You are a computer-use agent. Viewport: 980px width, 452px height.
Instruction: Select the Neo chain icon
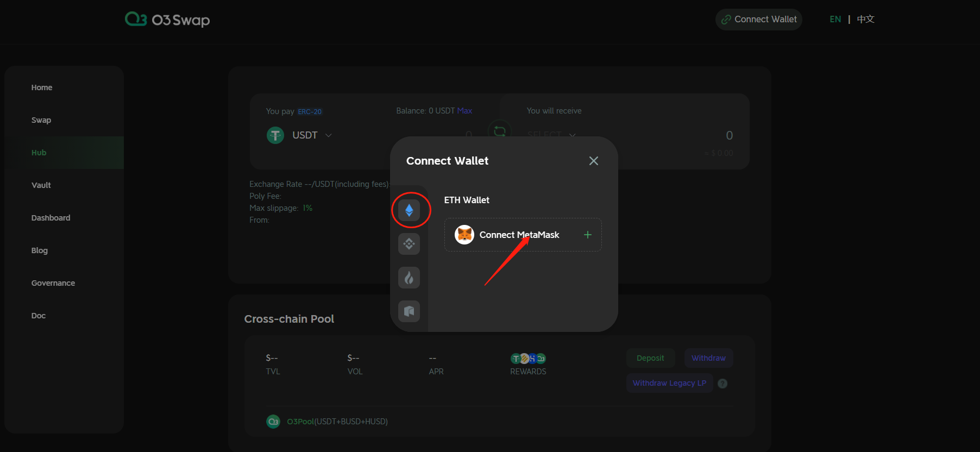[409, 311]
